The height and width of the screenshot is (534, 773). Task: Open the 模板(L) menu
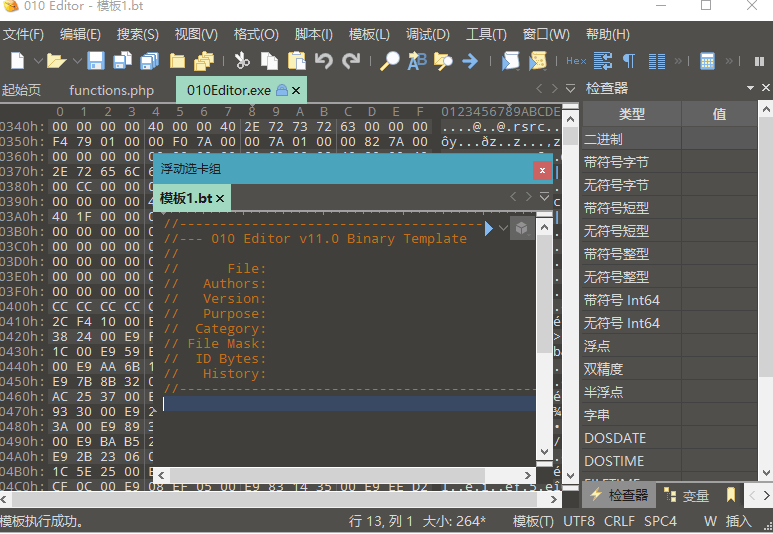click(x=369, y=35)
